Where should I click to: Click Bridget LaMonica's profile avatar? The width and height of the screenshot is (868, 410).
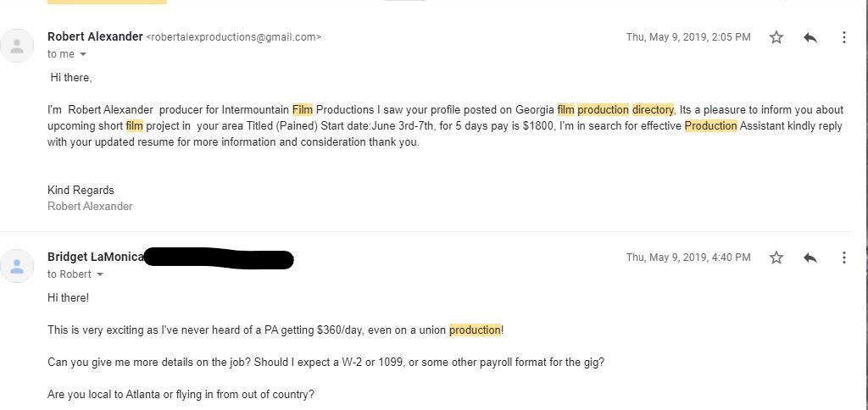(19, 265)
